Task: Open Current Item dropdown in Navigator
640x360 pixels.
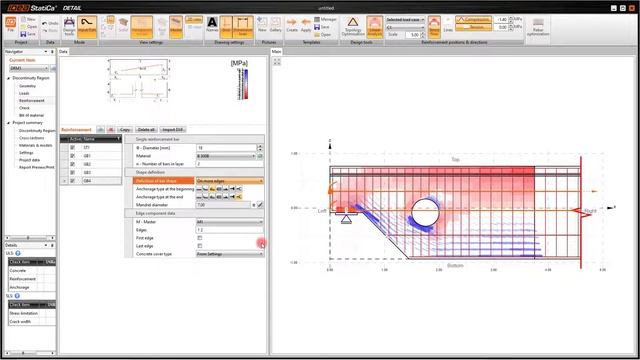Action: [29, 68]
